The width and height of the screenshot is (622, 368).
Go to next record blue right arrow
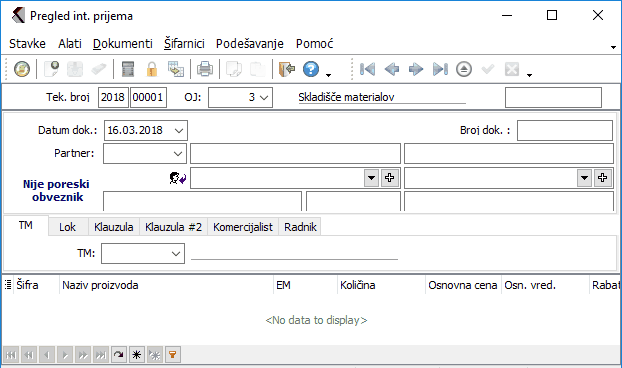point(416,69)
